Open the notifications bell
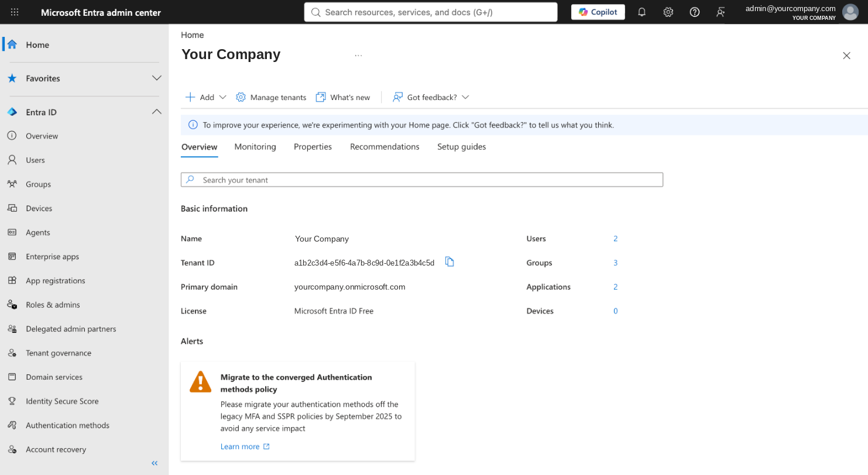 641,12
